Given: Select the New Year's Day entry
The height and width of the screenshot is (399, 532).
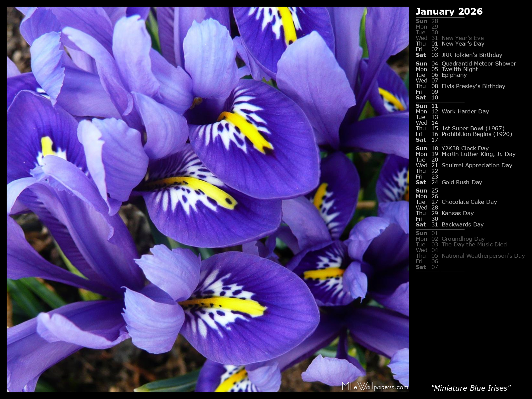Looking at the screenshot, I should (463, 44).
